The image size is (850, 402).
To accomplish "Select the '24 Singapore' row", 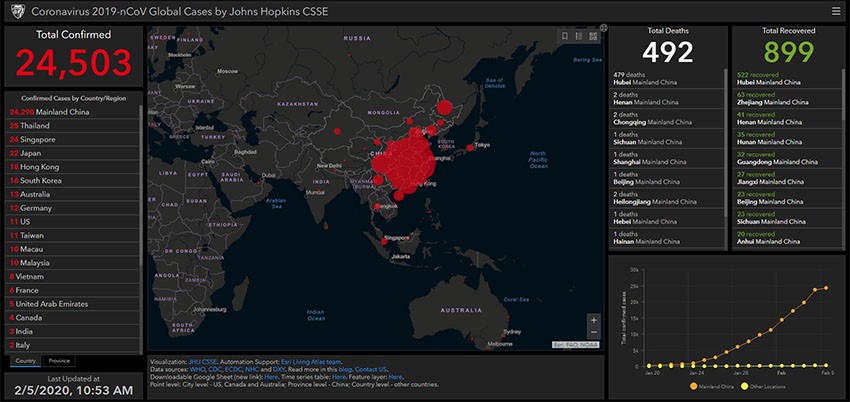I will point(73,139).
